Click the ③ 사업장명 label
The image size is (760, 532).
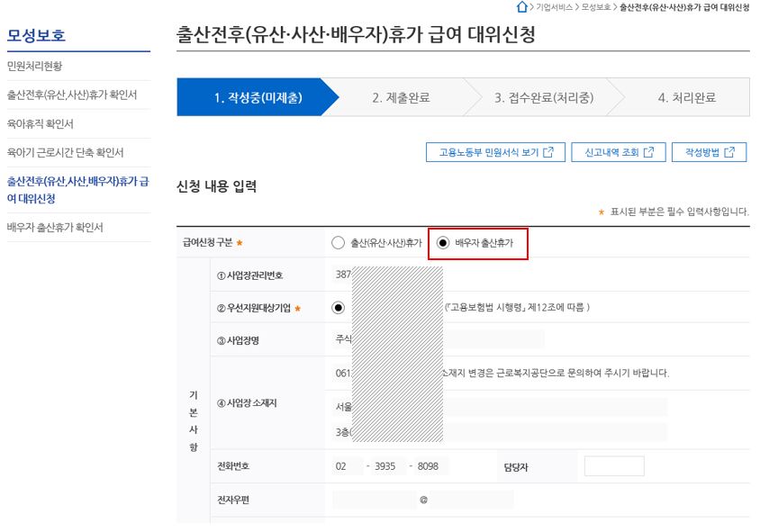pos(238,340)
